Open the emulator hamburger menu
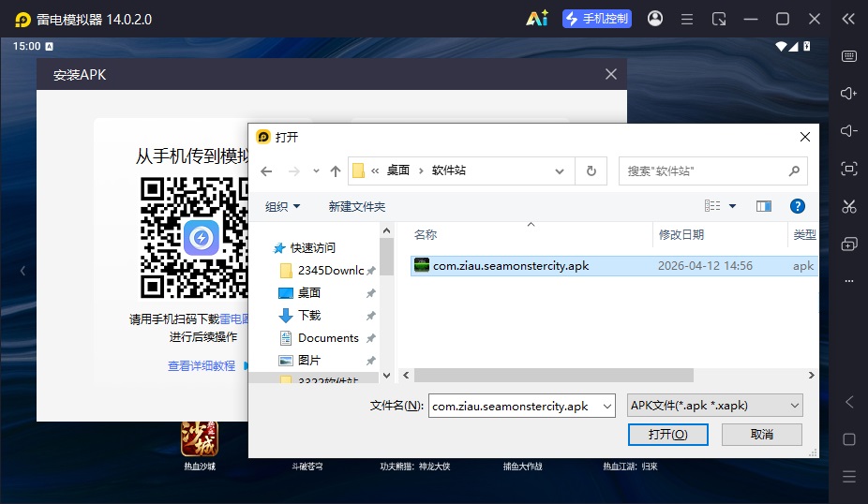The width and height of the screenshot is (868, 504). coord(687,20)
